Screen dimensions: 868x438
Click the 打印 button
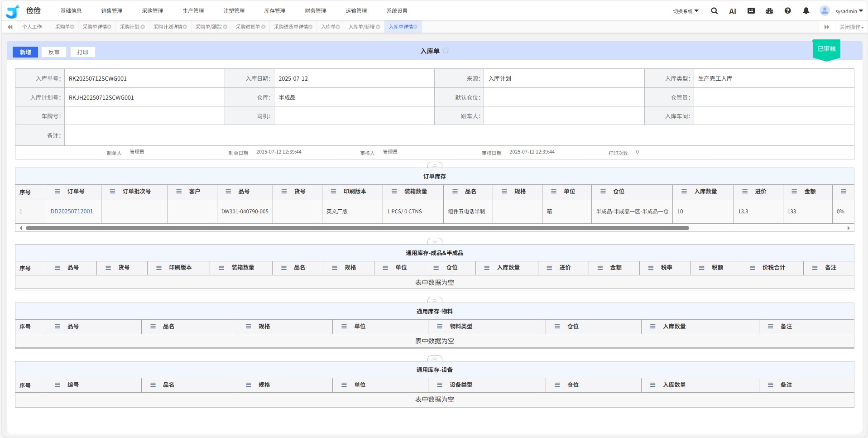coord(82,52)
